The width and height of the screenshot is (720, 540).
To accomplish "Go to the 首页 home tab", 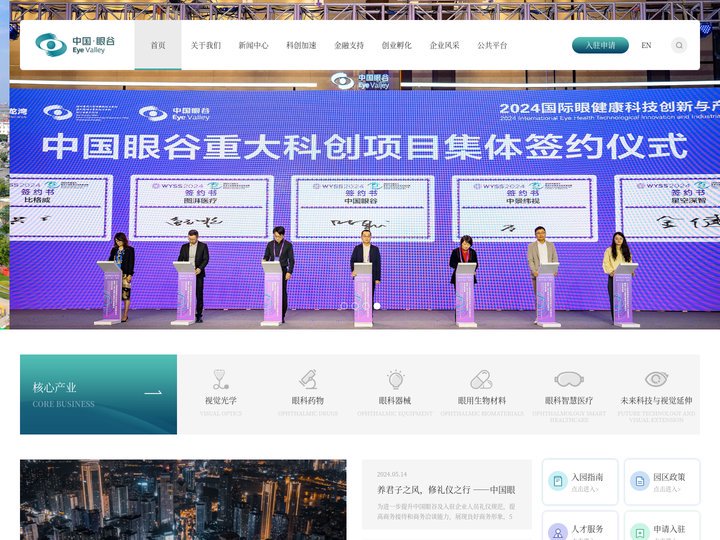I will (x=158, y=45).
